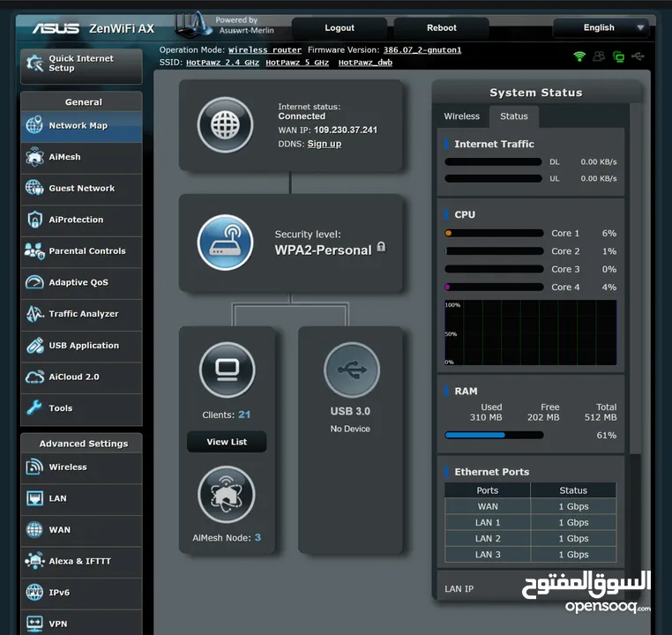
Task: Click the Parental Controls people icon
Action: 34,250
